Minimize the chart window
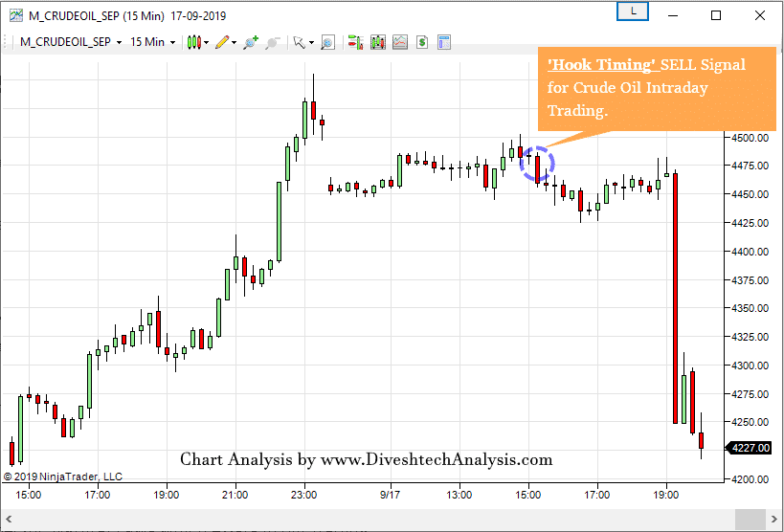784x532 pixels. 673,15
